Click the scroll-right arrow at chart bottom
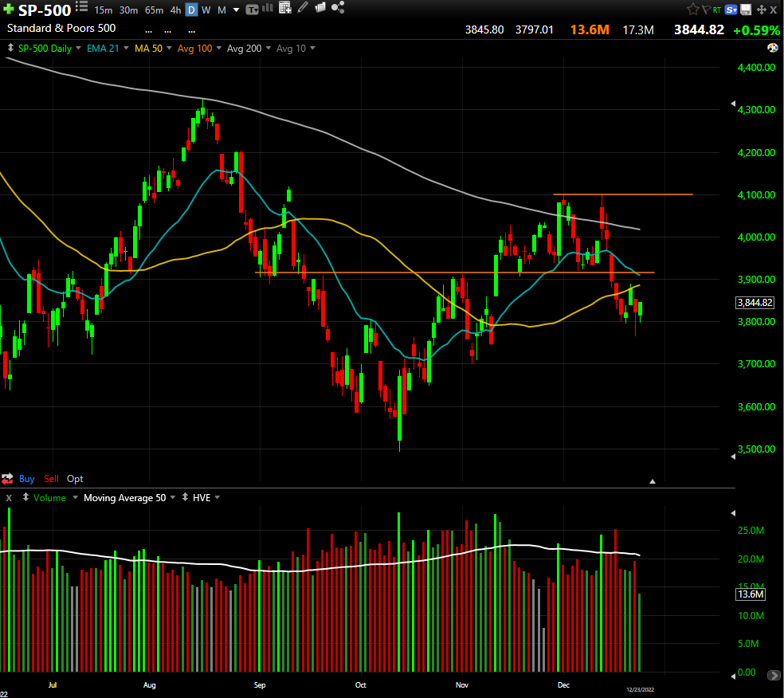Screen dimensions: 784x698 click(x=773, y=676)
